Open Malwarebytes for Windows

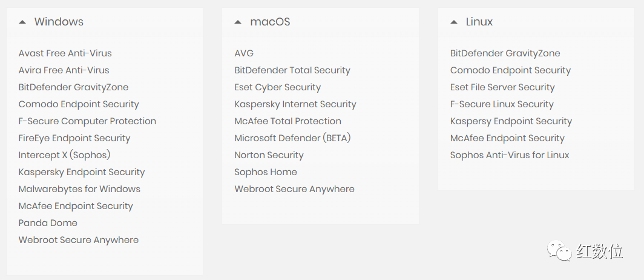[79, 189]
